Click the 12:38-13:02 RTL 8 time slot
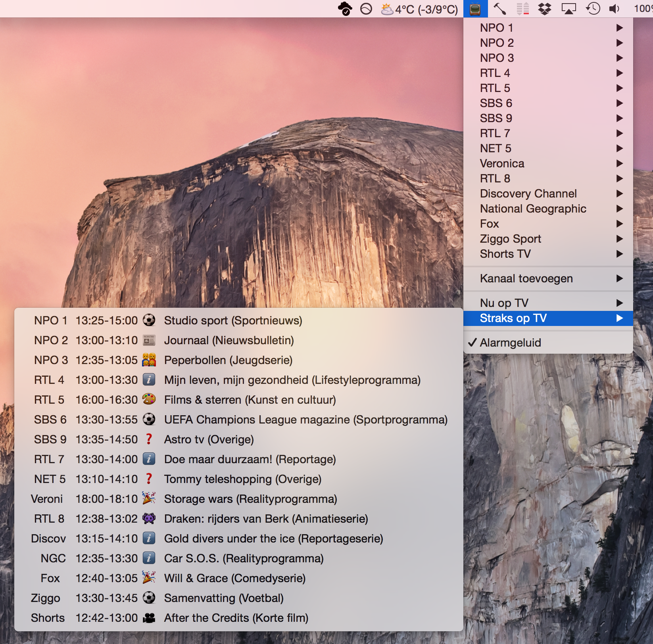This screenshot has width=653, height=644. [x=107, y=519]
